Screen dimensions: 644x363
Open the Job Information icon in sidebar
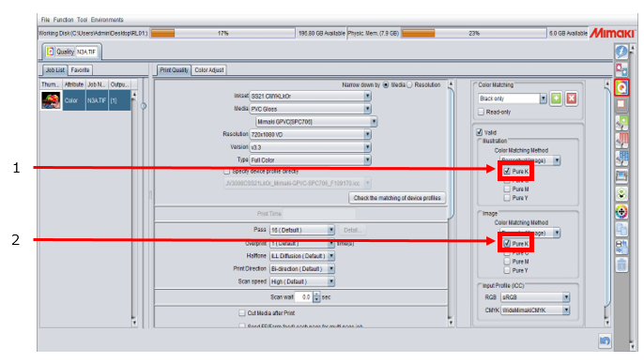pyautogui.click(x=621, y=52)
